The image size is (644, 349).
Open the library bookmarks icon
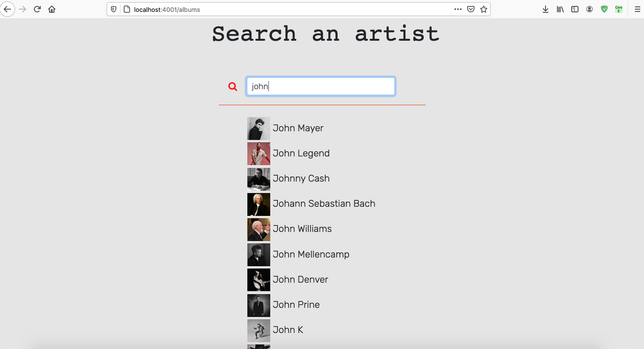click(x=560, y=9)
